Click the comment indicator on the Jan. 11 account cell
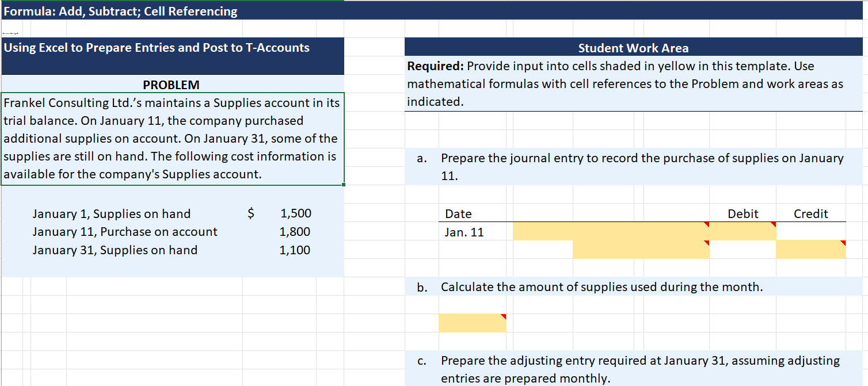Viewport: 868px width, 386px height. pyautogui.click(x=706, y=226)
